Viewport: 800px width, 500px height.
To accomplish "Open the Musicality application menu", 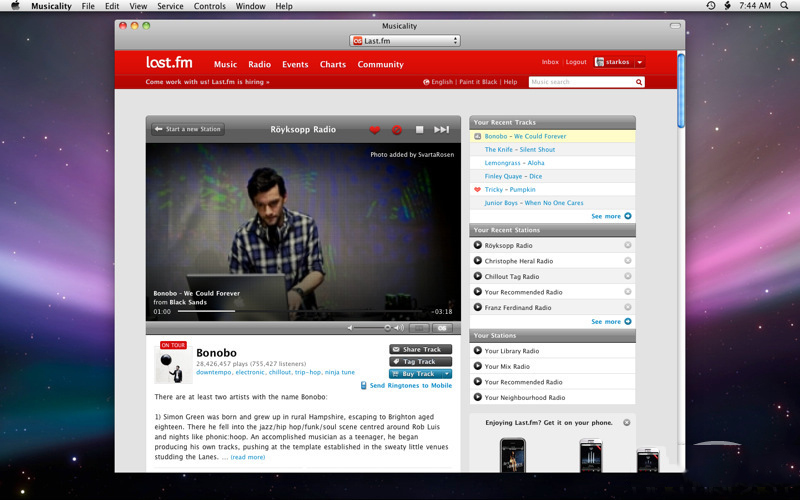I will [51, 6].
